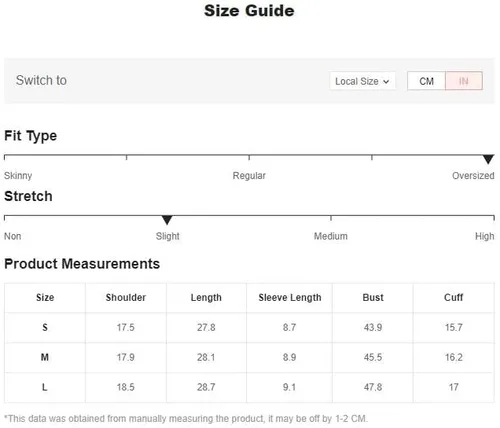Select the Regular fit label

tap(249, 175)
